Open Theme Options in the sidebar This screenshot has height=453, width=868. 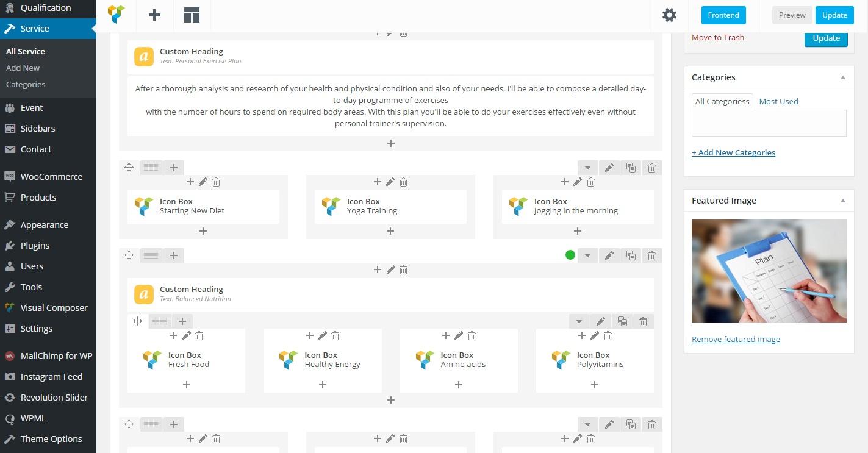point(51,439)
